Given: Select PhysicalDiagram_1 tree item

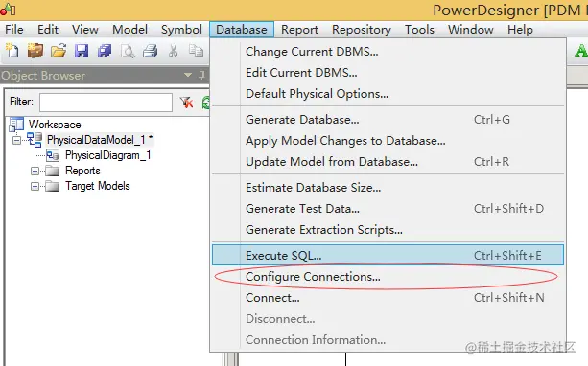Looking at the screenshot, I should point(108,155).
